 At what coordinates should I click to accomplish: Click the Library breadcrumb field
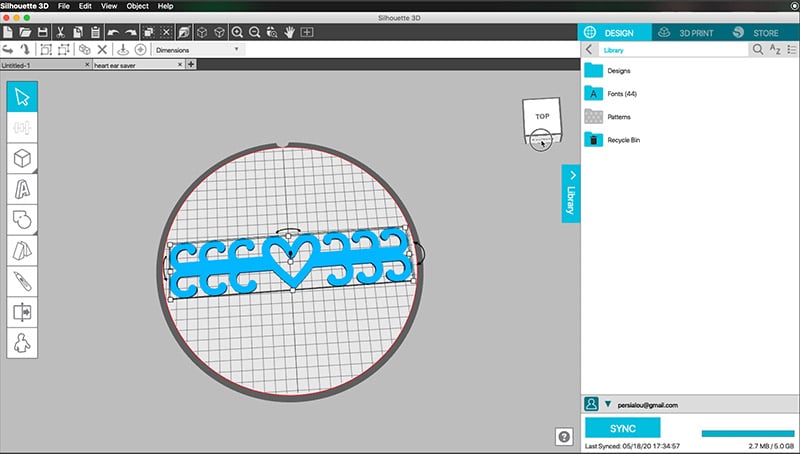(672, 50)
